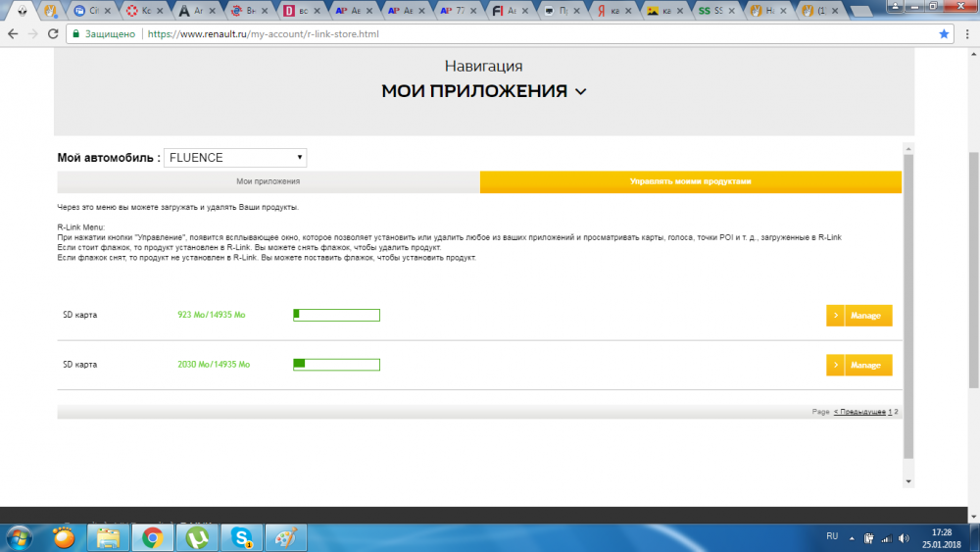Screen dimensions: 980x552
Task: Click the 'R-Link Menu:' text
Action: (x=81, y=227)
